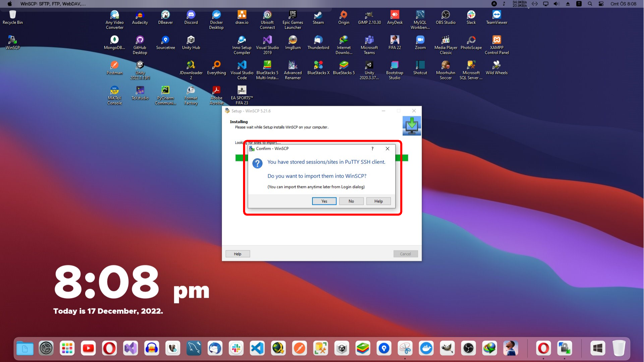Select the Postman desktop icon
The image size is (644, 362).
point(115,68)
